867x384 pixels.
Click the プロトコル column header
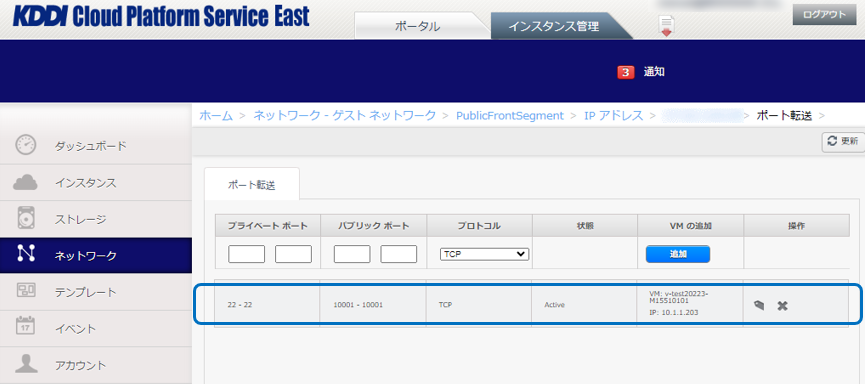click(479, 226)
